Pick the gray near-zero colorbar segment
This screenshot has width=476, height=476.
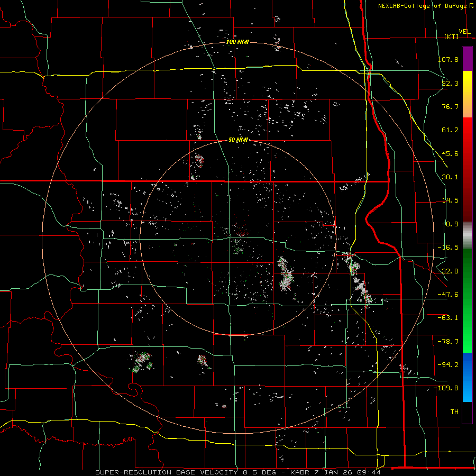467,235
